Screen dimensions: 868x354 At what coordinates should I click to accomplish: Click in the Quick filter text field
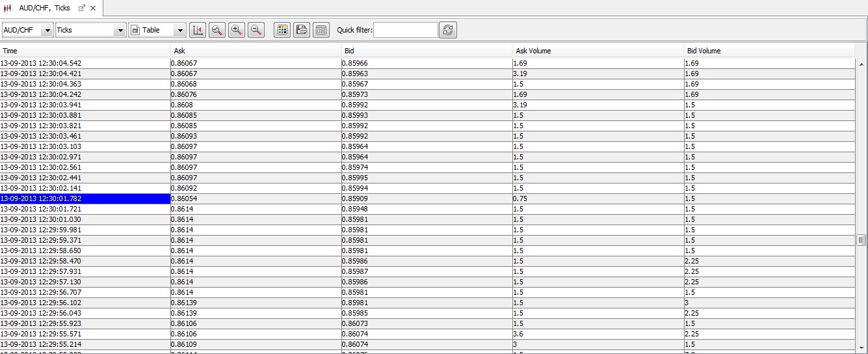pos(405,30)
